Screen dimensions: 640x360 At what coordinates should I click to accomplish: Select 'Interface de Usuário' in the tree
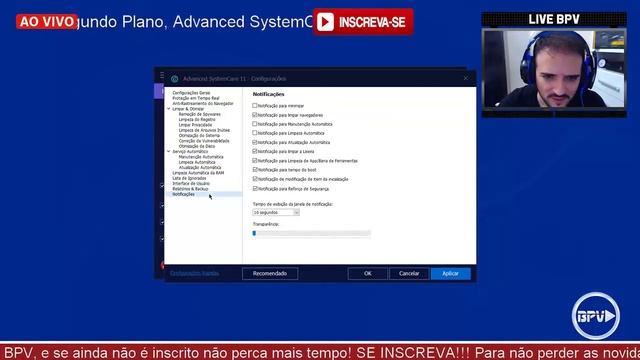[x=191, y=184]
